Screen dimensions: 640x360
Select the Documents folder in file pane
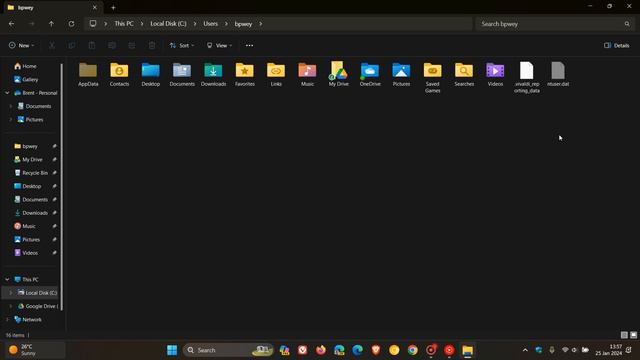[182, 75]
